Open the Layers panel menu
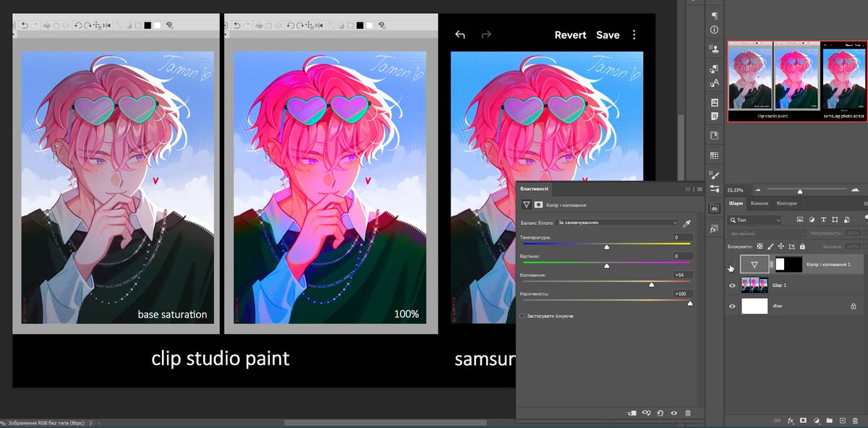The image size is (868, 428). (x=865, y=203)
